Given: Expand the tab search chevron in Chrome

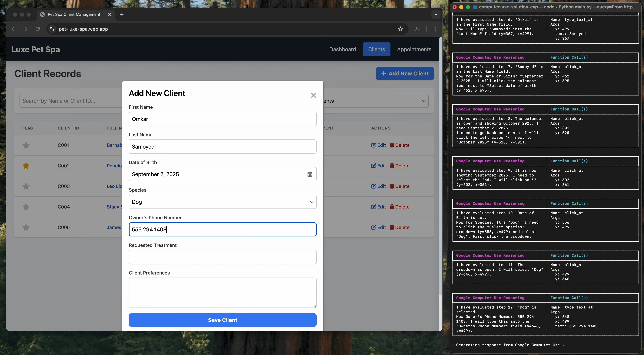Looking at the screenshot, I should coord(436,14).
